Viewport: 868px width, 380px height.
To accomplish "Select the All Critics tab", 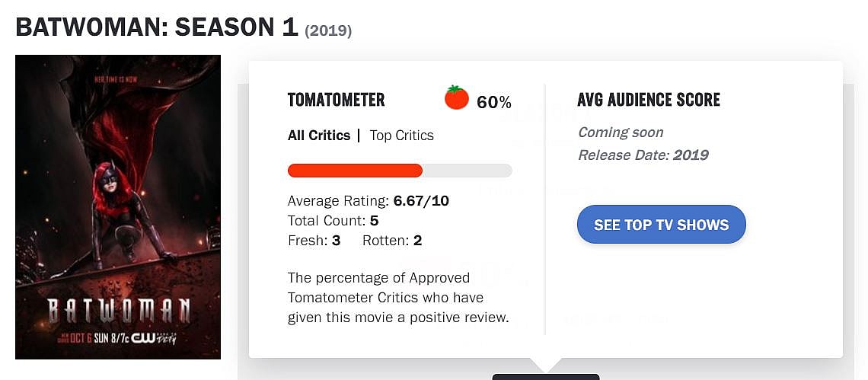I will (319, 136).
